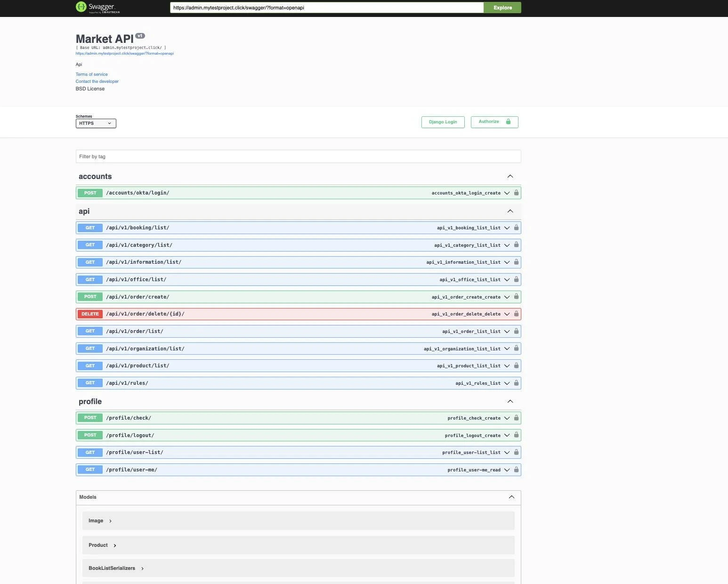The width and height of the screenshot is (728, 584).
Task: Click lock icon on /profile/logout/ row
Action: tap(516, 435)
